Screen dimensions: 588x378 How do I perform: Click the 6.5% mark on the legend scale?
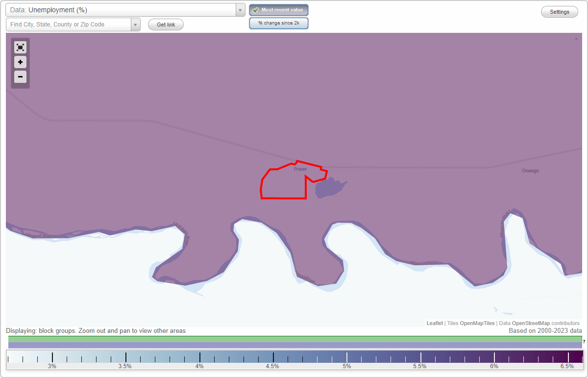pos(567,366)
